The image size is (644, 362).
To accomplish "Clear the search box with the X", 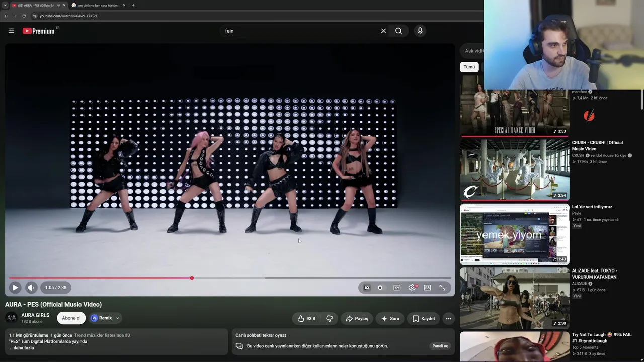I will (383, 31).
